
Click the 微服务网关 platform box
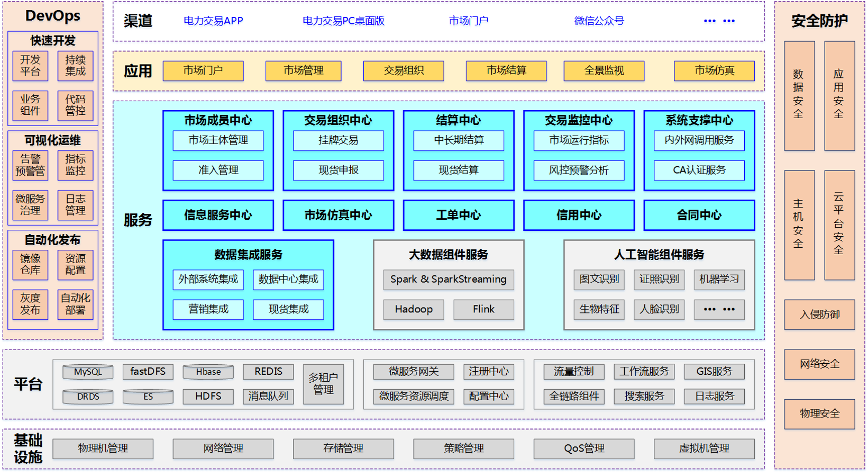point(413,372)
